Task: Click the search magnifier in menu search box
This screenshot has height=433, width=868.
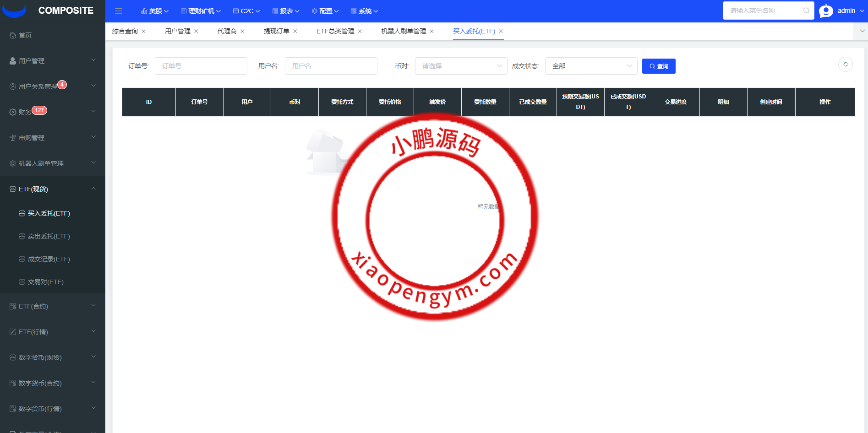Action: point(806,11)
